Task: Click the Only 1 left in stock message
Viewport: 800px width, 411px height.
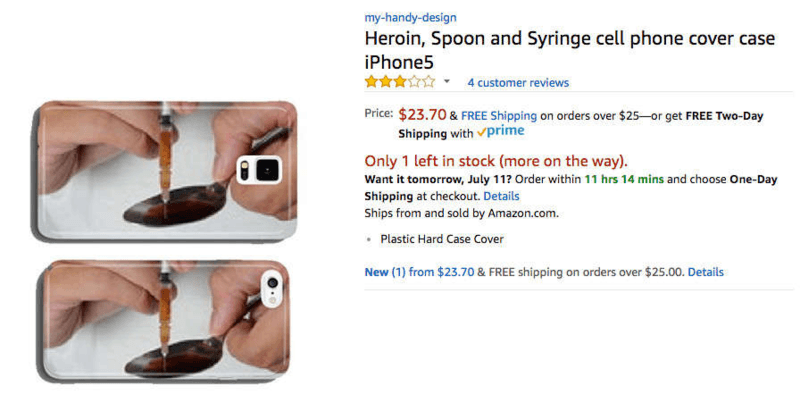Action: point(496,160)
